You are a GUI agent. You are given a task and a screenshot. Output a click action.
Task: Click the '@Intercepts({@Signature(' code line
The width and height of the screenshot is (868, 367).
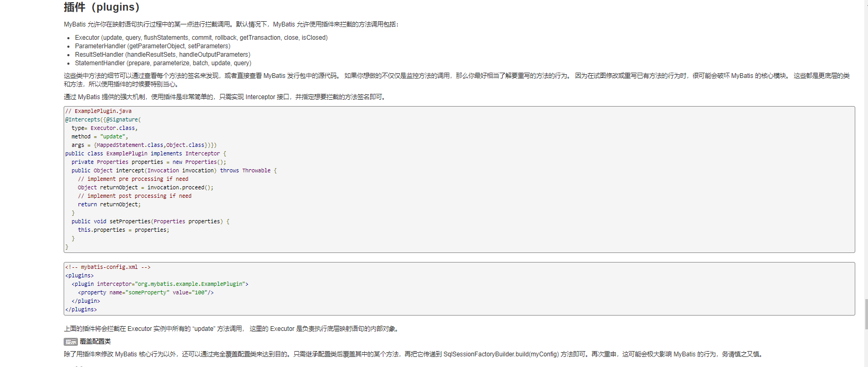pos(103,120)
